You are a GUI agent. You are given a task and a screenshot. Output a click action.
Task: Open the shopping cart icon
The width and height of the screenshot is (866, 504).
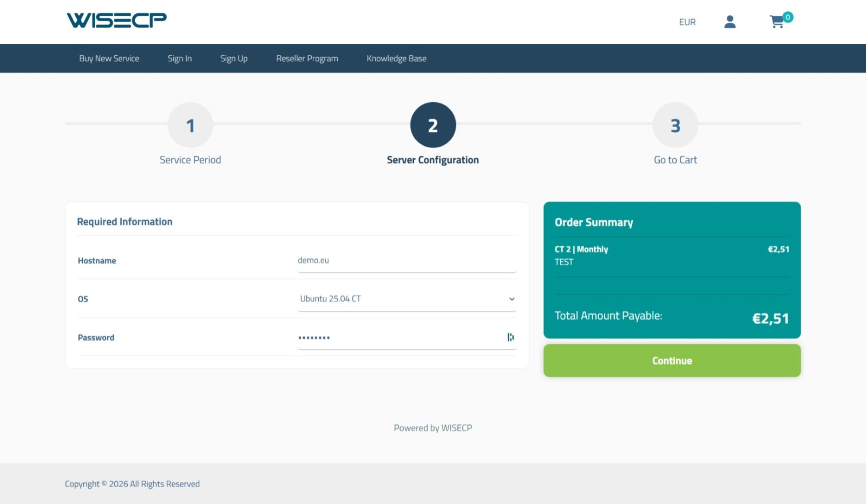(x=777, y=22)
